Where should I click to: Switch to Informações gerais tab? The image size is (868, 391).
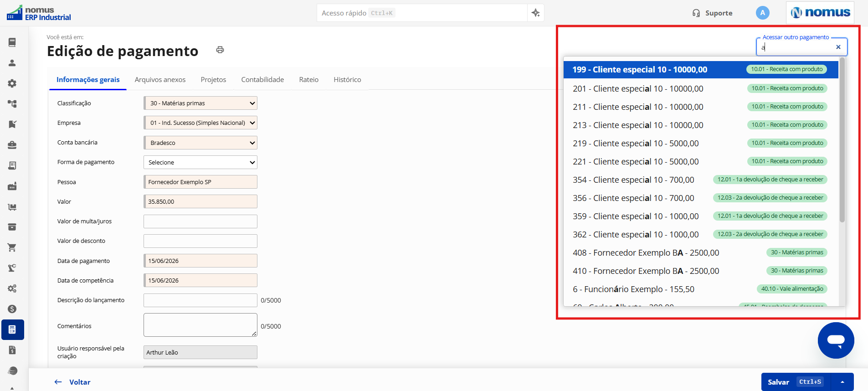pyautogui.click(x=88, y=79)
